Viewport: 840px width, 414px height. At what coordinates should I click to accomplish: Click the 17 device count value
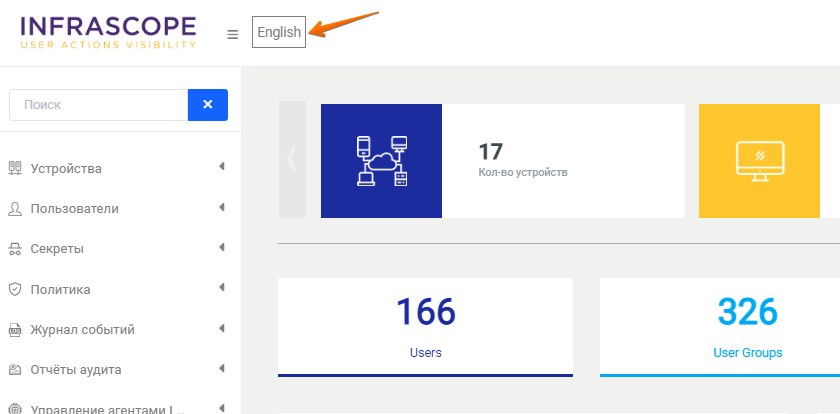(490, 152)
